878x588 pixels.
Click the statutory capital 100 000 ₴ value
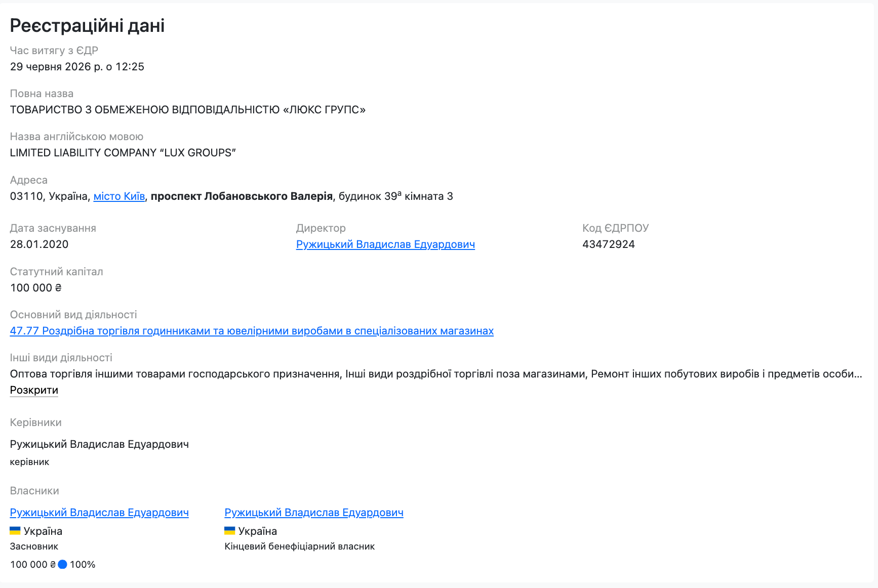click(x=35, y=288)
